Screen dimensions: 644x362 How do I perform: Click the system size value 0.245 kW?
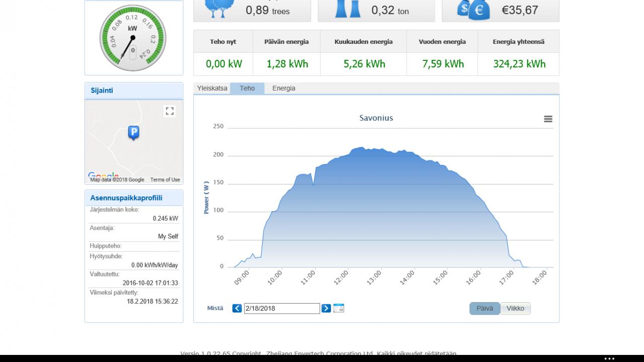(166, 219)
